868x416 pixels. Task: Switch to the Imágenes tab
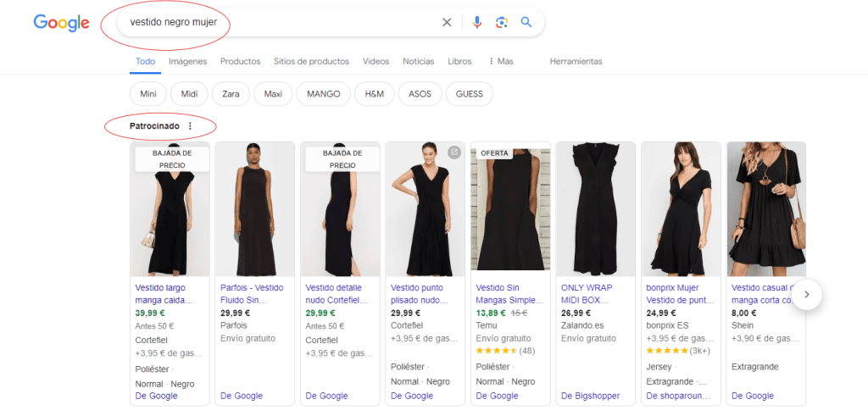tap(187, 61)
